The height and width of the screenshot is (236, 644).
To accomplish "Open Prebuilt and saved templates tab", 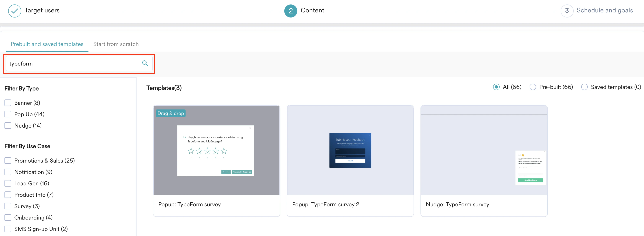I will click(x=47, y=44).
